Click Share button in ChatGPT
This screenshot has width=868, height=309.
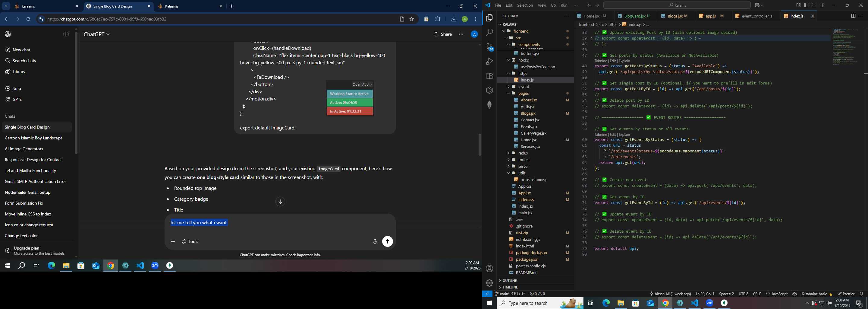443,34
